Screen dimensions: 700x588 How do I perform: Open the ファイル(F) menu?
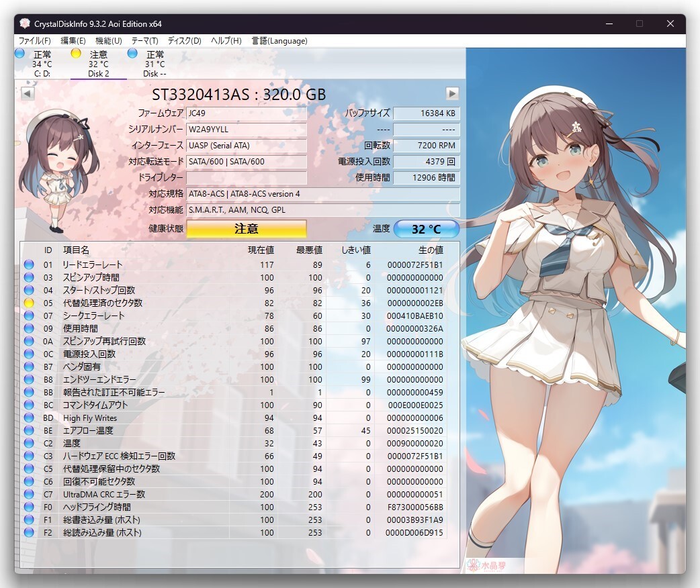coord(34,41)
